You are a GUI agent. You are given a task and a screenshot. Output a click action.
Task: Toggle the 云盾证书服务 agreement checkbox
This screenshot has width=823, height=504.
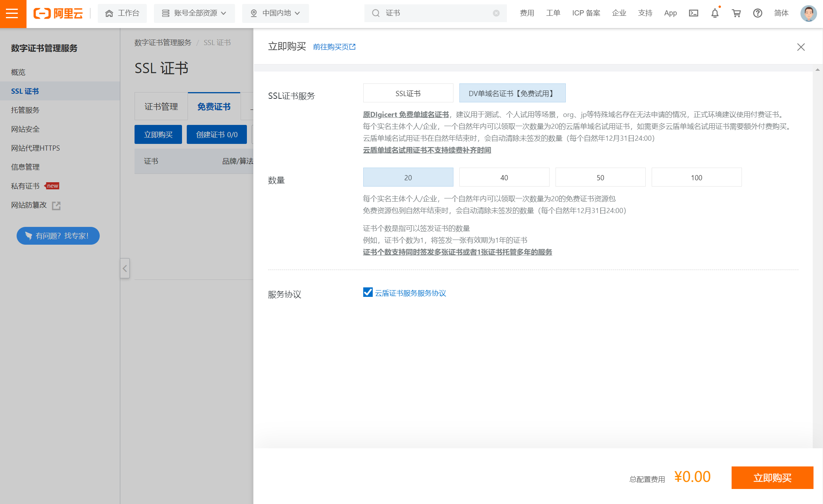(x=368, y=293)
